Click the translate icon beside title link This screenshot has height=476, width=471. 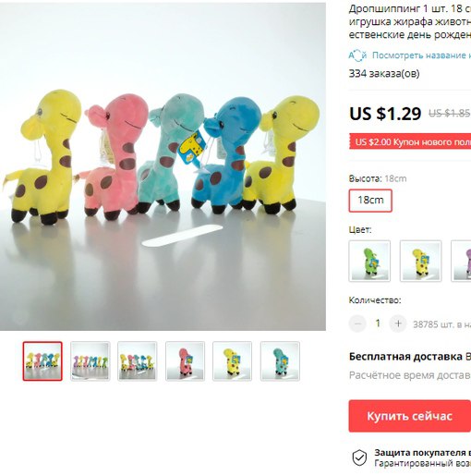click(357, 55)
